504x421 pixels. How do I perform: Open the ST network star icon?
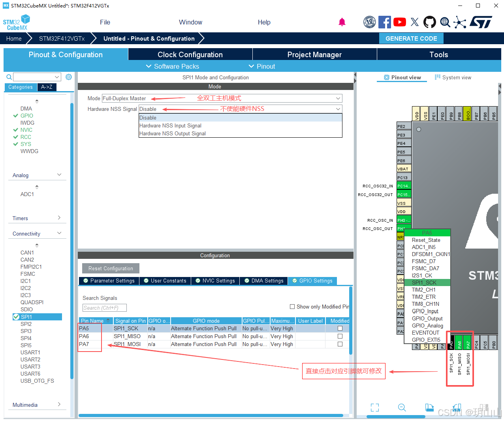click(x=460, y=22)
